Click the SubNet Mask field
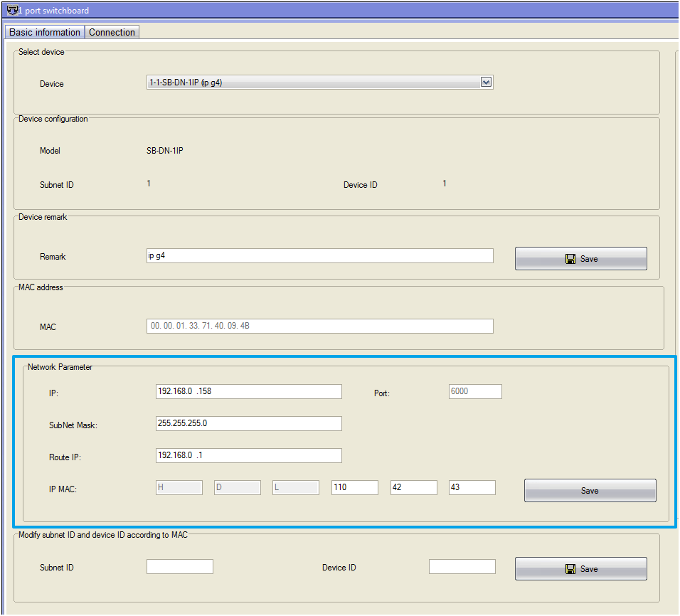 [x=248, y=423]
